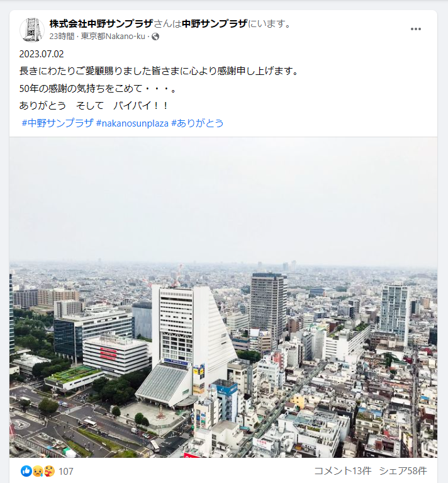Open the 中野サンプラザ check-in location link
The width and height of the screenshot is (448, 483).
215,23
